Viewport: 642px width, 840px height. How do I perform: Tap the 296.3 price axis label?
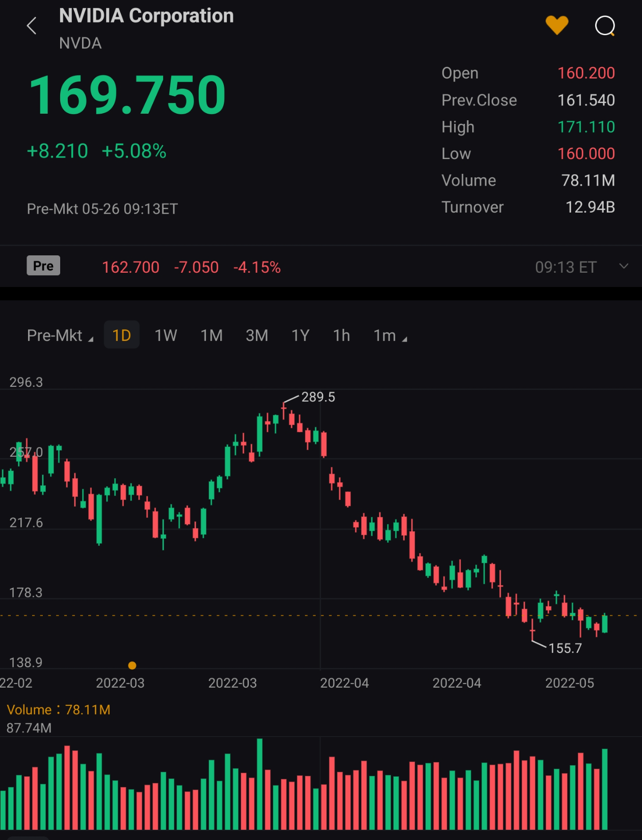[26, 382]
